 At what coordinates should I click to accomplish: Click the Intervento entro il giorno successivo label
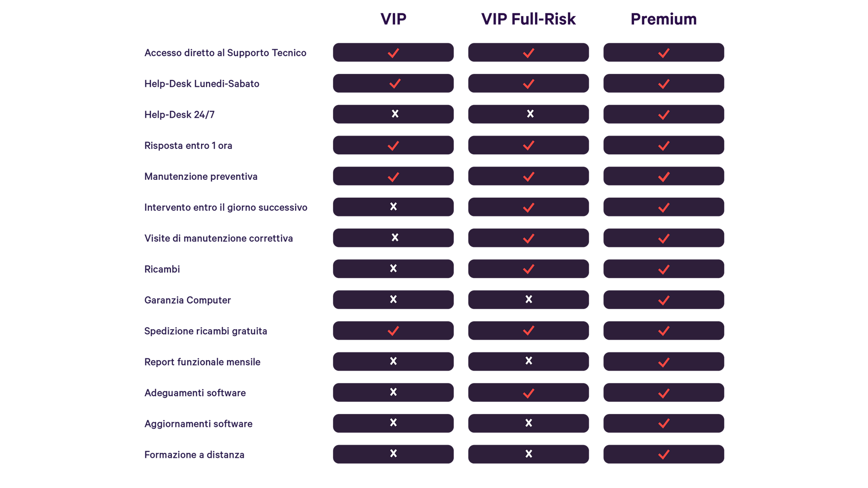point(226,208)
